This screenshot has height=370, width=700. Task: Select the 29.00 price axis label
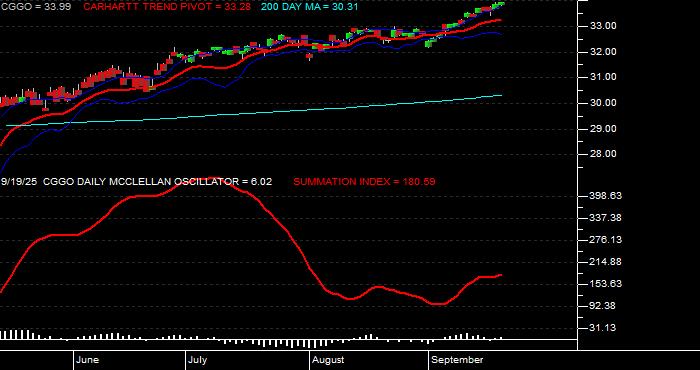coord(603,129)
